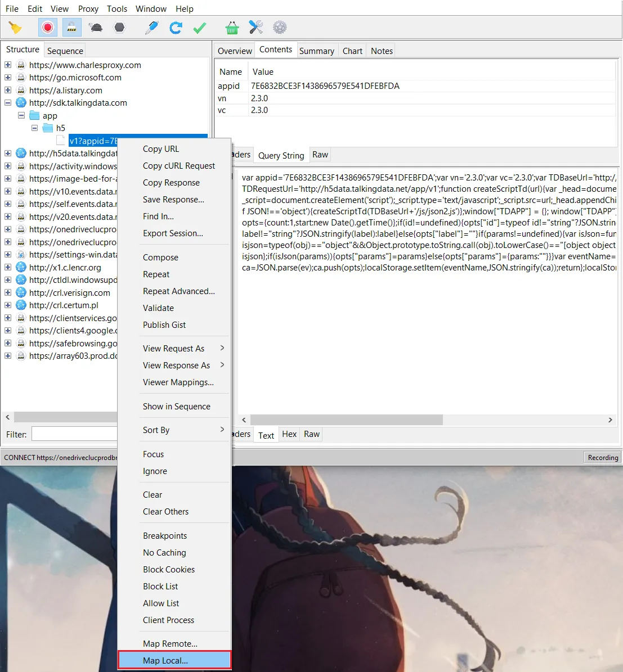Toggle throttling with the turtle icon

pos(96,28)
